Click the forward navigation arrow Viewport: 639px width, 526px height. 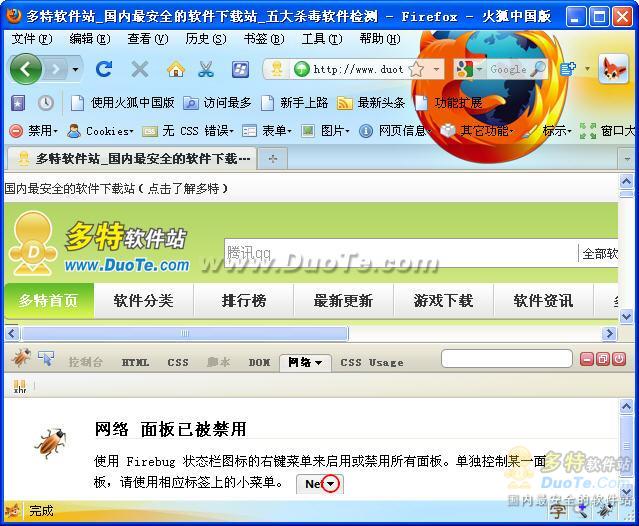click(x=56, y=70)
